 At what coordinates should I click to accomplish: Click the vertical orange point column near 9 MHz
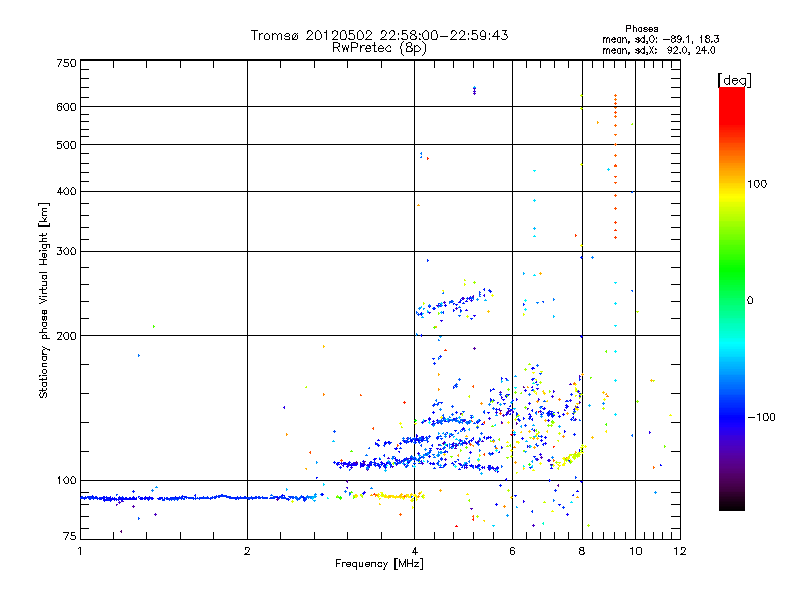615,166
